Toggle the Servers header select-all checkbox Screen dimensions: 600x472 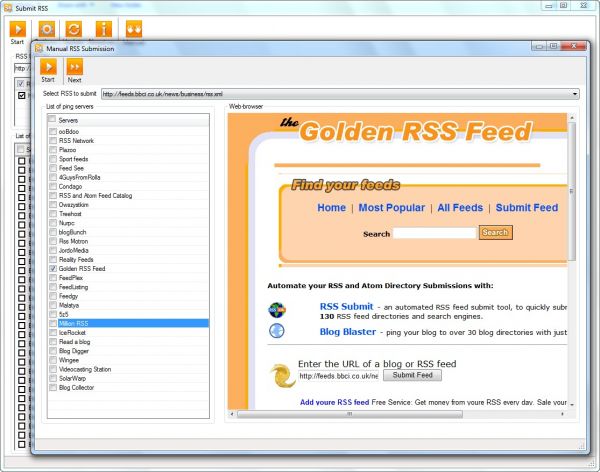[52, 119]
